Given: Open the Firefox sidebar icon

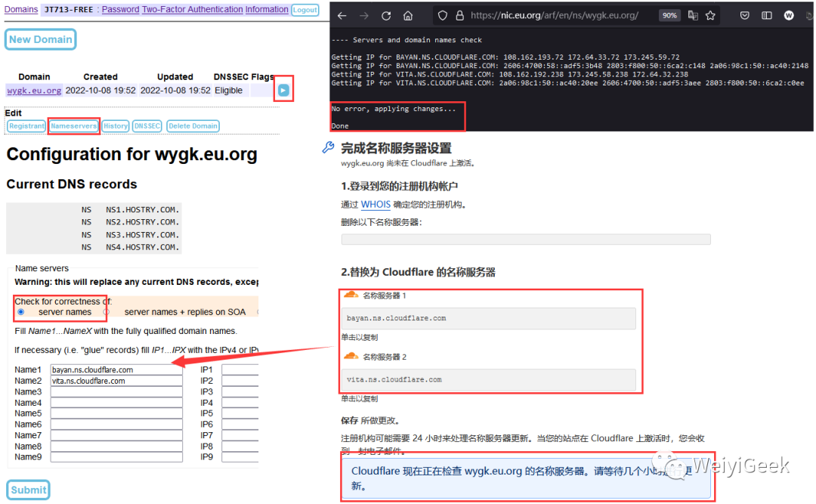Looking at the screenshot, I should click(765, 14).
